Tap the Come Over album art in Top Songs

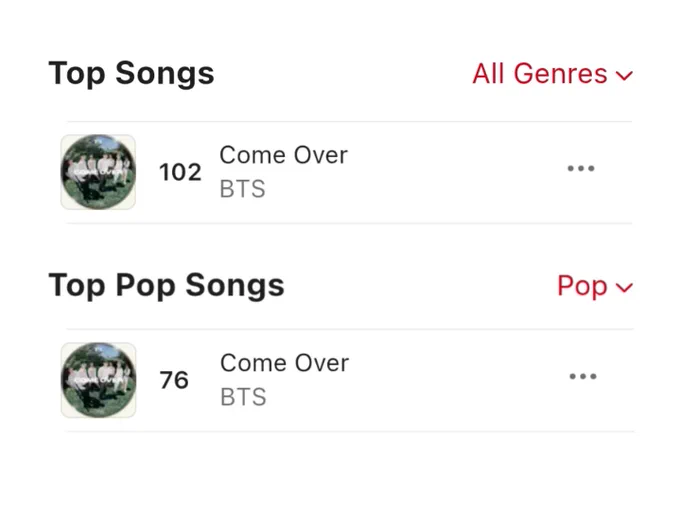[x=98, y=172]
